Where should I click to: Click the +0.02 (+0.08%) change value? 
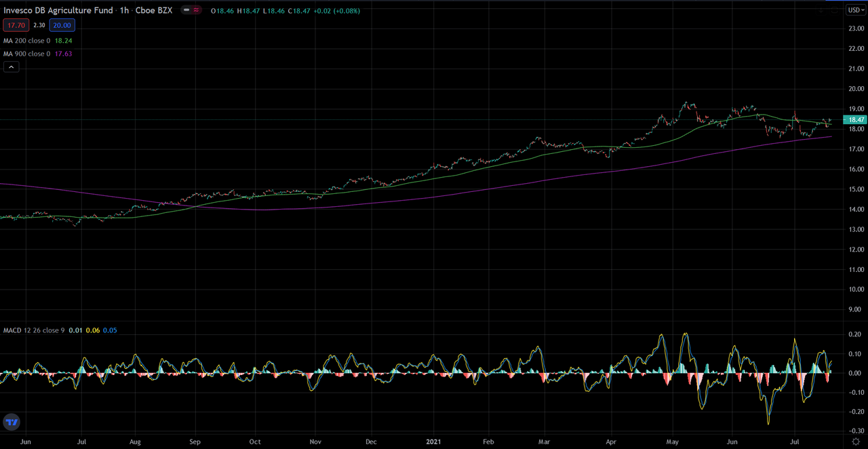[x=337, y=11]
